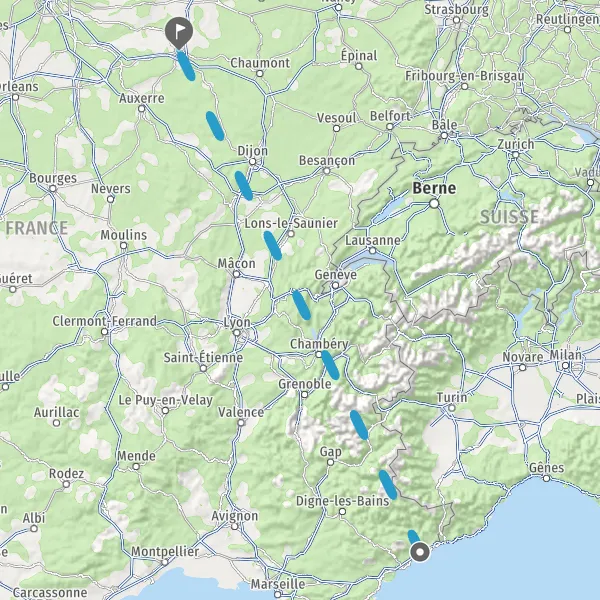600x600 pixels.
Task: Click the Besançon city marker
Action: point(326,171)
